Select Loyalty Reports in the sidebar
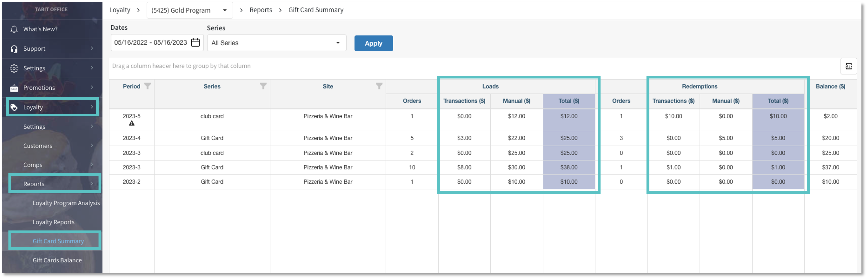This screenshot has height=279, width=868. (53, 222)
